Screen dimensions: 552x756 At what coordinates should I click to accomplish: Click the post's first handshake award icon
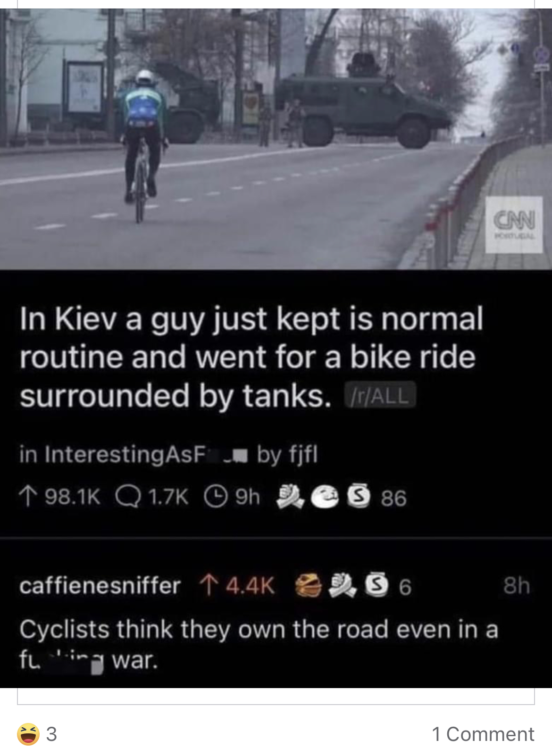tap(289, 497)
